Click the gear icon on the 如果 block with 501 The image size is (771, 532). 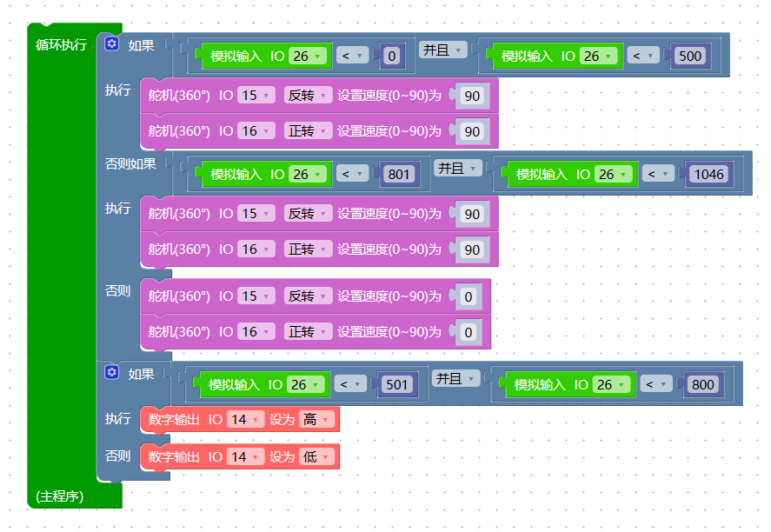[111, 372]
